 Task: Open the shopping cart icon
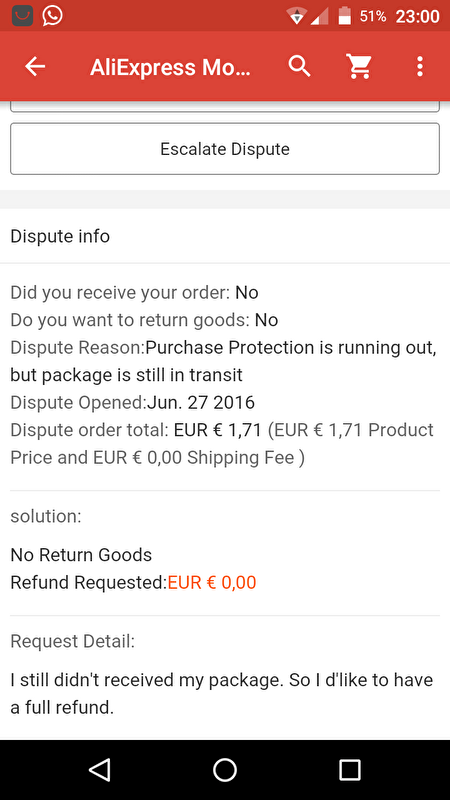(359, 66)
